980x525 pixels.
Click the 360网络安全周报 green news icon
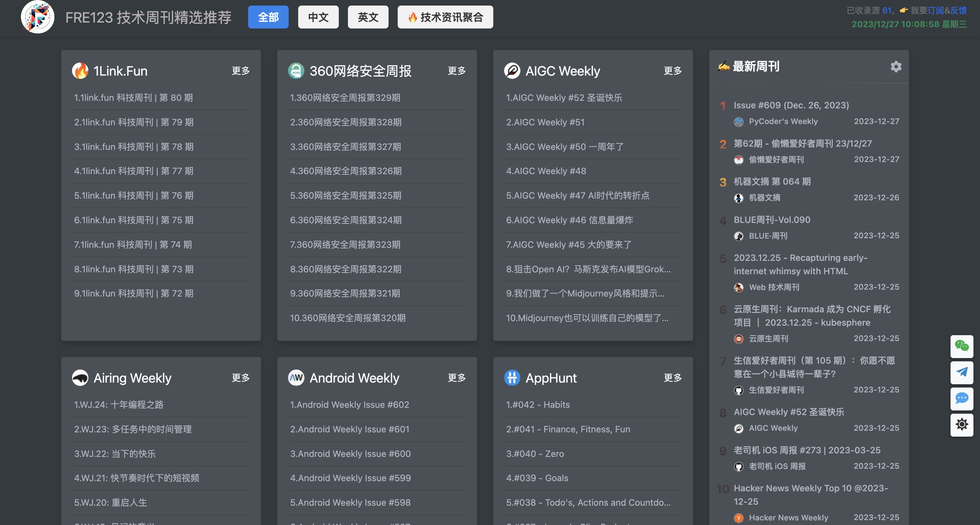pos(296,71)
